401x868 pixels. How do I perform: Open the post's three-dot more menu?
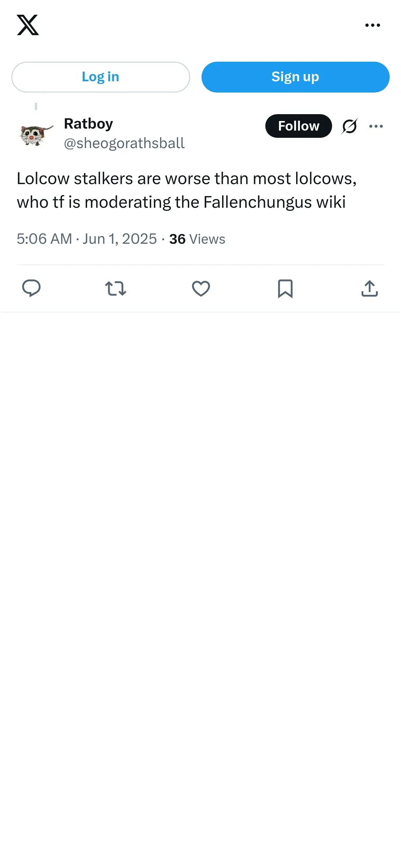coord(376,126)
